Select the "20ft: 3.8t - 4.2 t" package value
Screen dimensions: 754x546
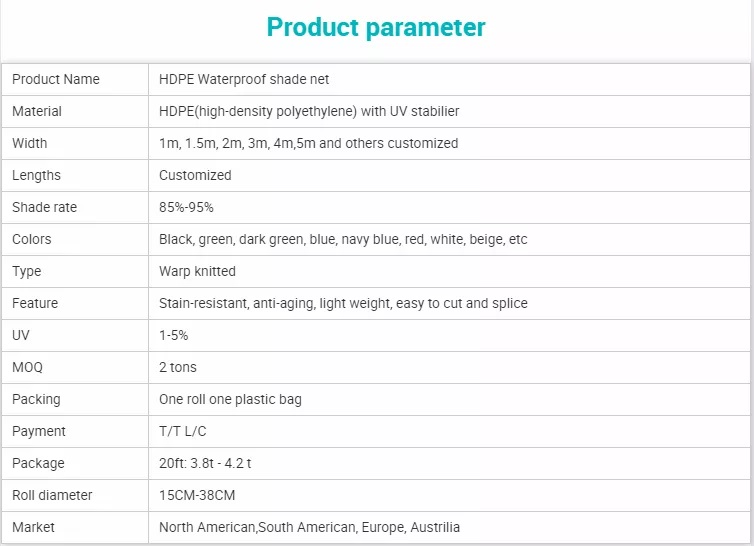coord(208,463)
